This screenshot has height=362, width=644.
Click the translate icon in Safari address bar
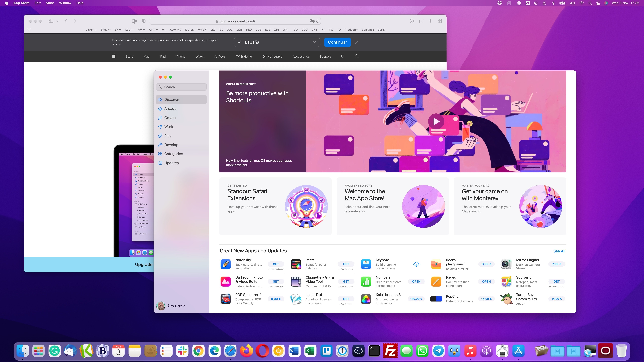coord(312,21)
